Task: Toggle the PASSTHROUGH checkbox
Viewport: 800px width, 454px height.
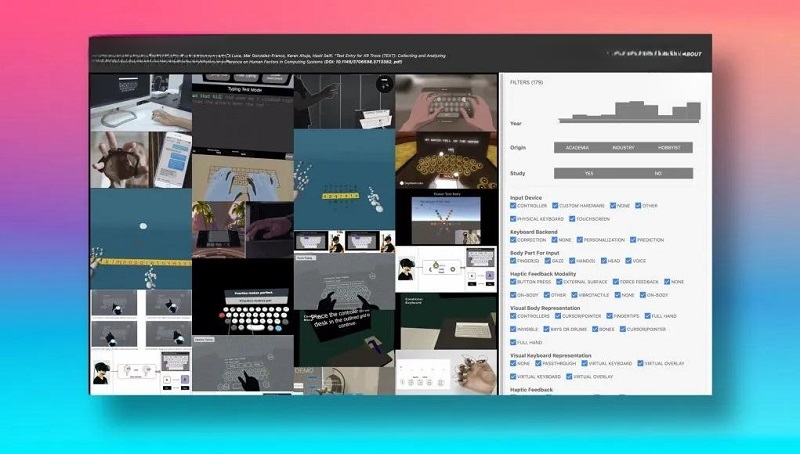Action: coord(538,364)
